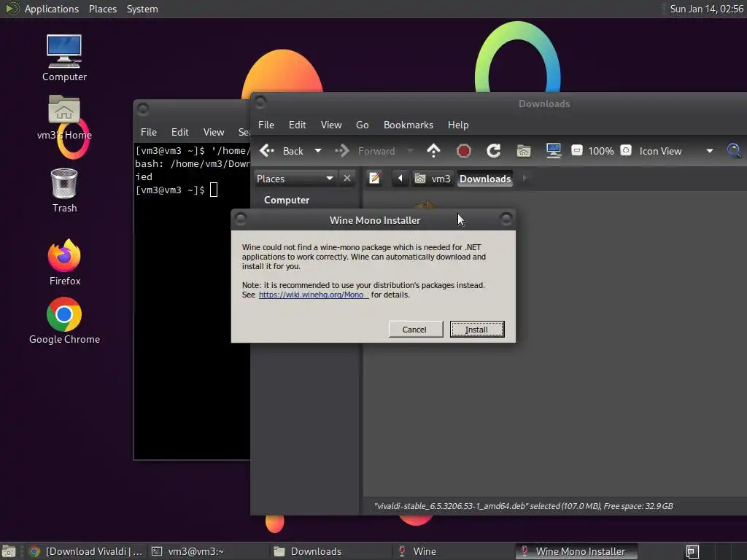
Task: Click the Reload icon in file manager
Action: (494, 151)
